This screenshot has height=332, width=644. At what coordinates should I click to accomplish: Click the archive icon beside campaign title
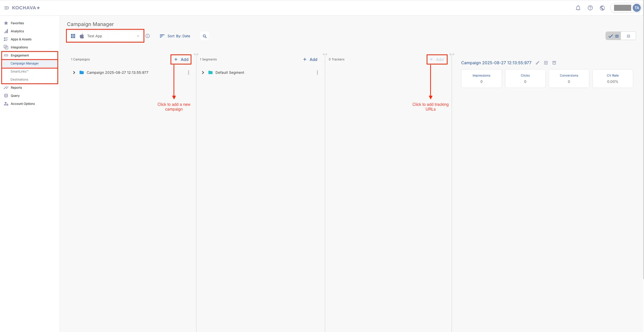tap(554, 63)
